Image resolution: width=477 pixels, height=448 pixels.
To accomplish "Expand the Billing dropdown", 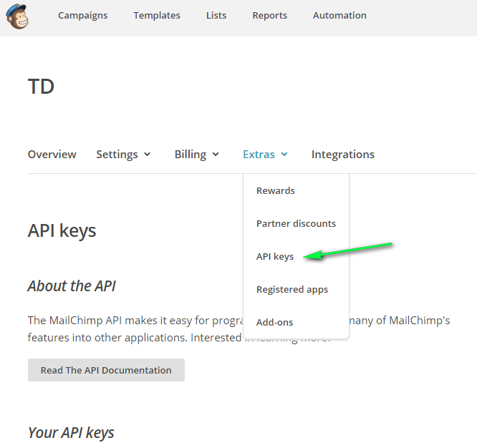I will [x=197, y=155].
